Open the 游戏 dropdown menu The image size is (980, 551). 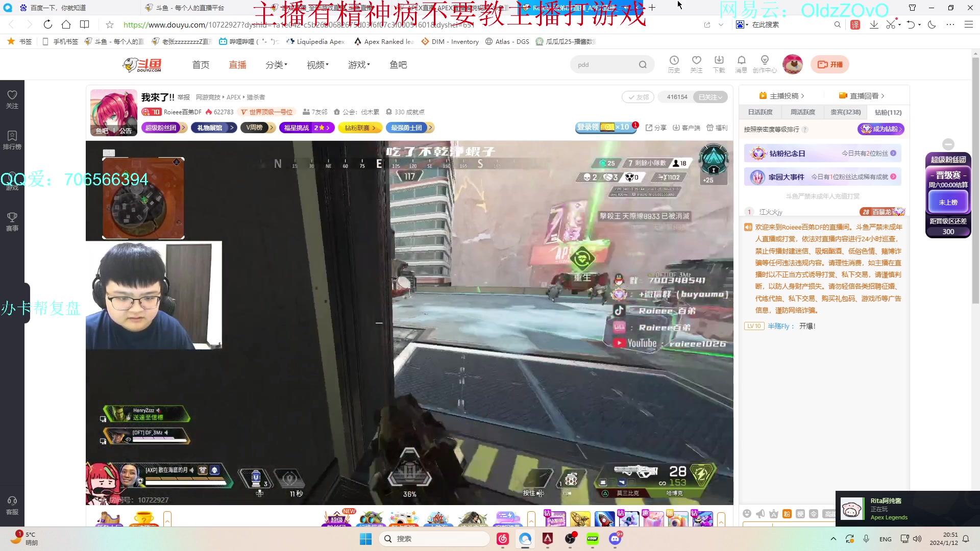tap(359, 65)
